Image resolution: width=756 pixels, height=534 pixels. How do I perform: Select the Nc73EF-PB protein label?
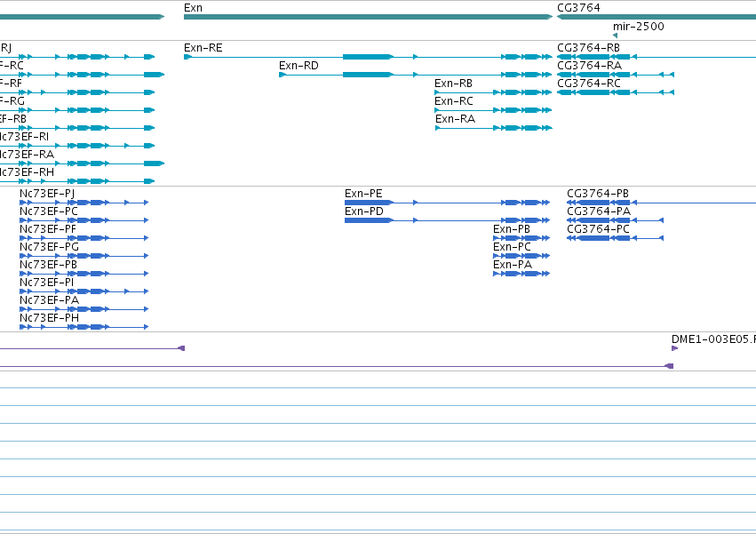(x=48, y=265)
